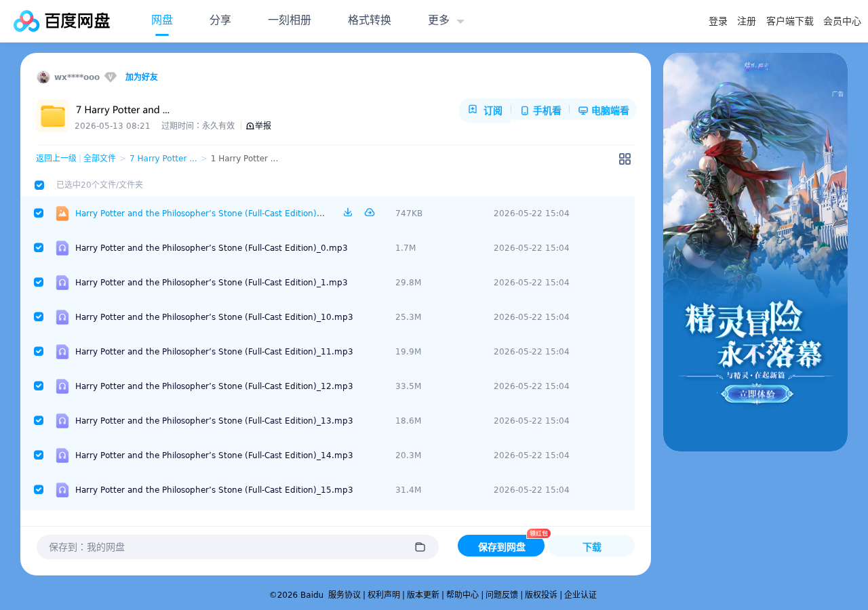Open 企业认证 footer link
The height and width of the screenshot is (610, 868).
[580, 594]
